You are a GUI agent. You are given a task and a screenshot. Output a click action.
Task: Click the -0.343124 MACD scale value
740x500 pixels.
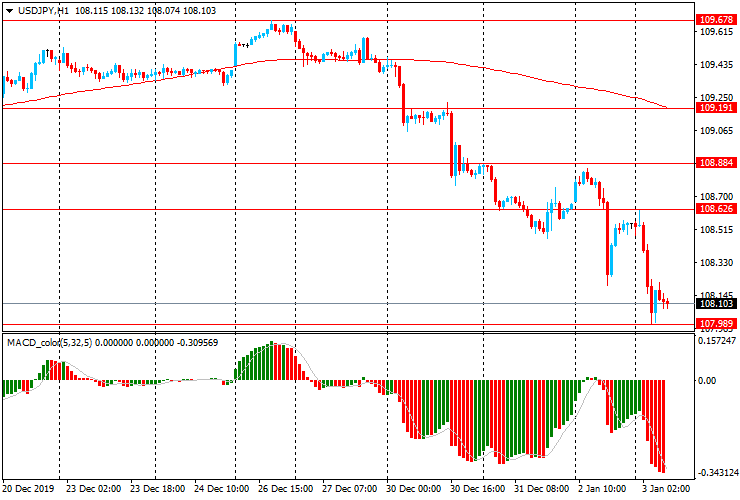pos(716,472)
